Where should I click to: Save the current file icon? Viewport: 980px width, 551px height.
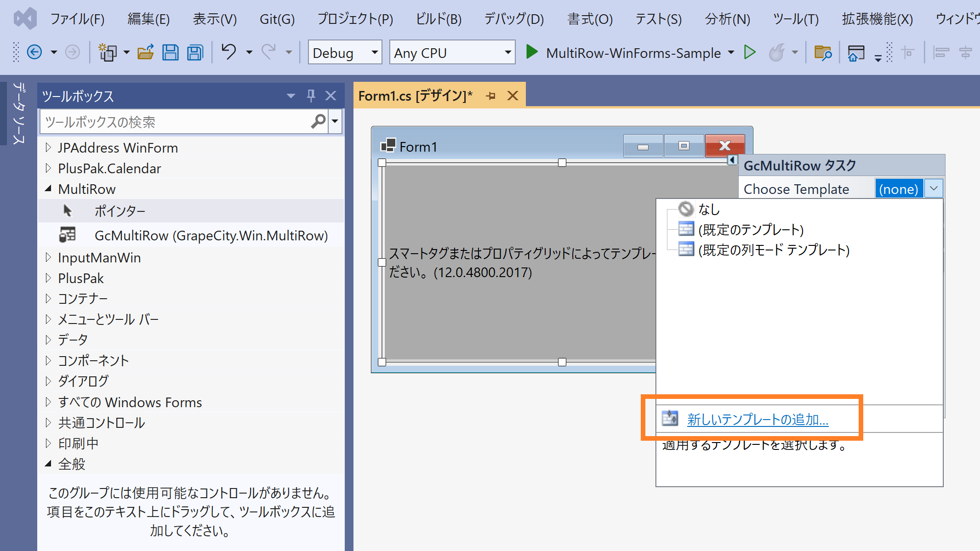(x=170, y=52)
